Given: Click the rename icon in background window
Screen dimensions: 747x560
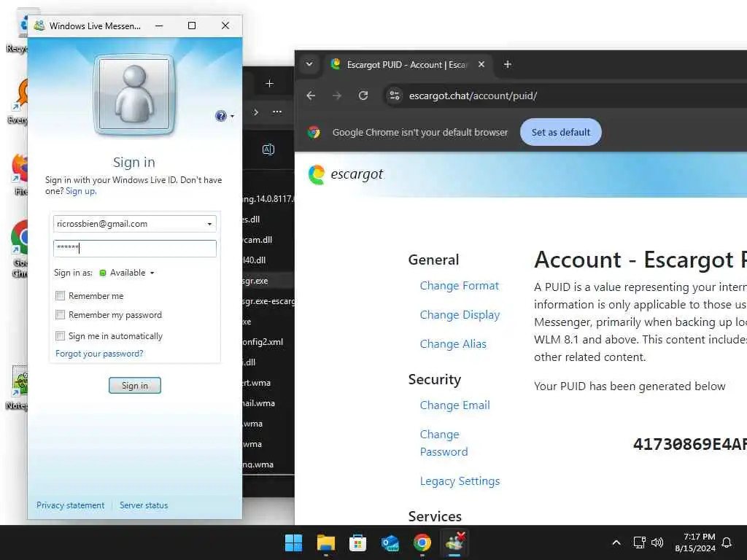Looking at the screenshot, I should coord(268,149).
